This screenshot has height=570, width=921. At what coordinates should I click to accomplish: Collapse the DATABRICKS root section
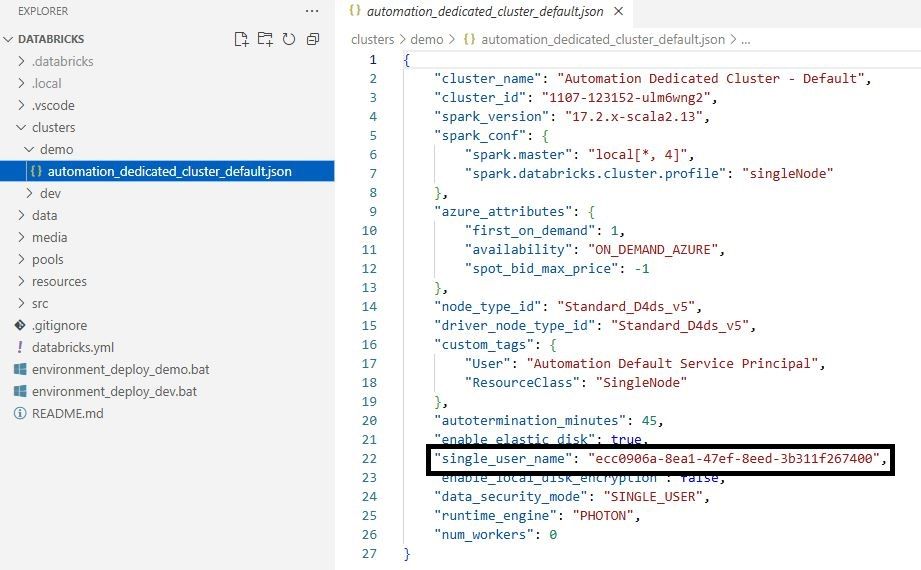click(x=8, y=39)
